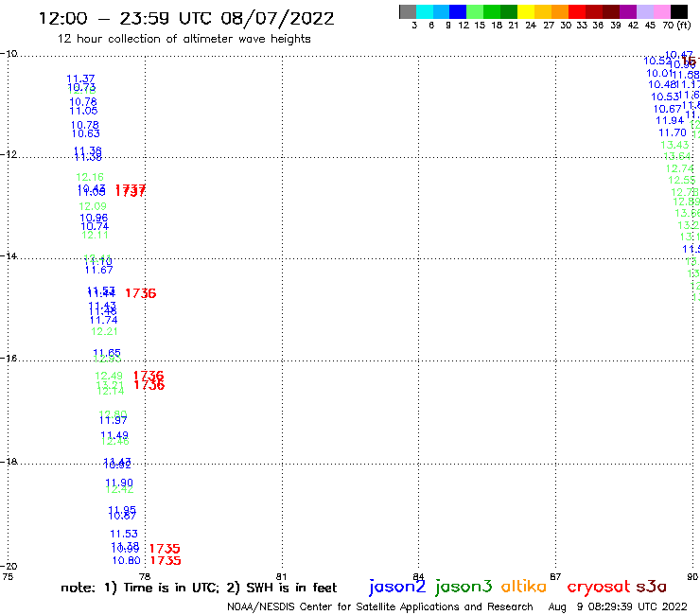Screen dimensions: 700x615
Task: Click the '70 (ft)' scale label
Action: [x=676, y=25]
